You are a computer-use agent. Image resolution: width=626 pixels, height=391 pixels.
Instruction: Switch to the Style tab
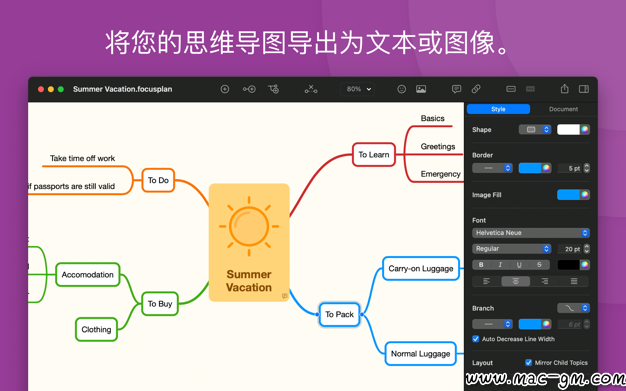[x=498, y=109]
